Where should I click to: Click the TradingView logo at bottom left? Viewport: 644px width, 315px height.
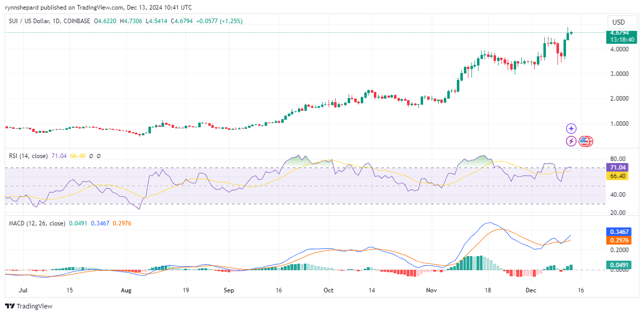pyautogui.click(x=29, y=306)
